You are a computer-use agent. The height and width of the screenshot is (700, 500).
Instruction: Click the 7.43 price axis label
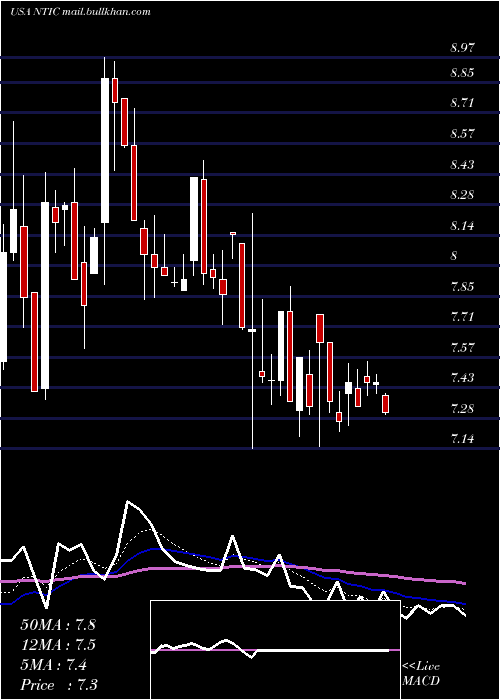click(x=463, y=378)
